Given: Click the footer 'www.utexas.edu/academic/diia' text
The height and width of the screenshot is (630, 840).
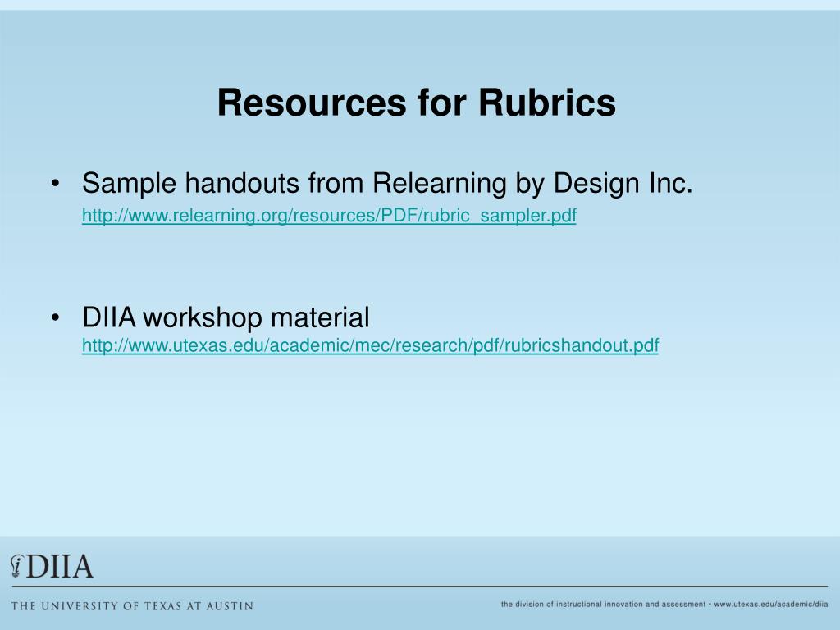Looking at the screenshot, I should [771, 605].
